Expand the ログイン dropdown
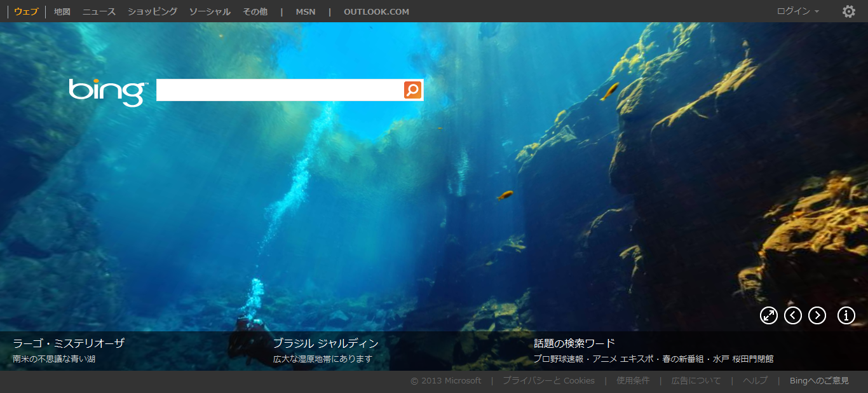This screenshot has height=393, width=868. click(797, 11)
